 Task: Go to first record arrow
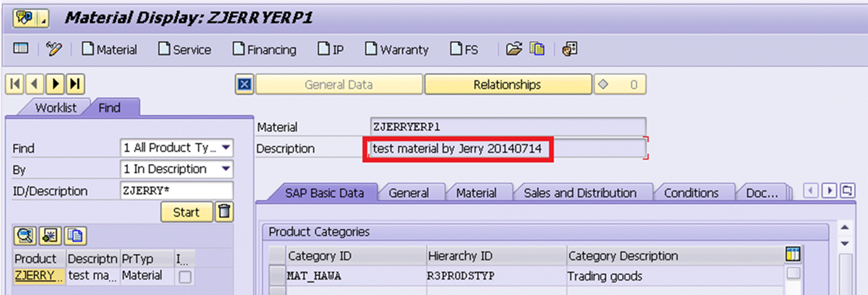(x=15, y=84)
